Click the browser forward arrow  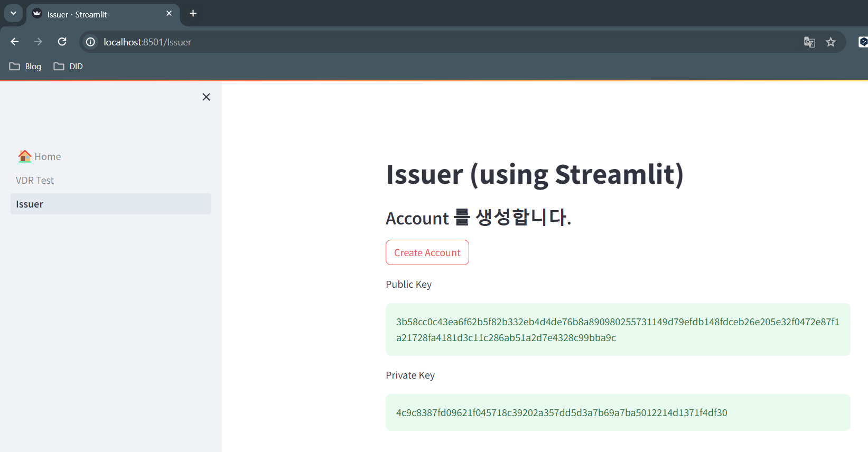[x=38, y=42]
